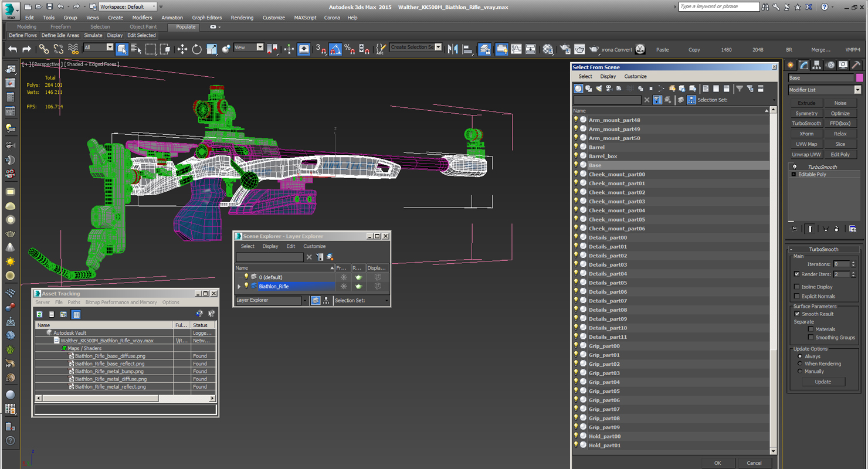Switch to the Populate ribbon tab
This screenshot has width=868, height=469.
(x=186, y=27)
